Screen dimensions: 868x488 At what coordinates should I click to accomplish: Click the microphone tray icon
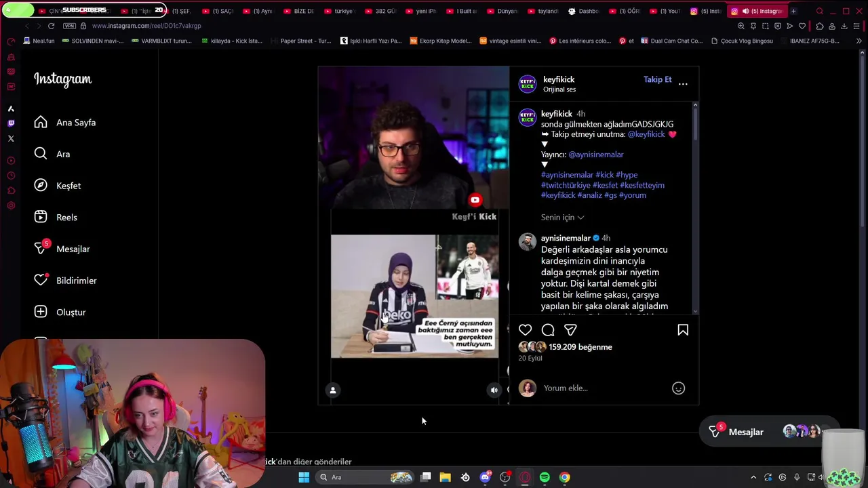797,477
